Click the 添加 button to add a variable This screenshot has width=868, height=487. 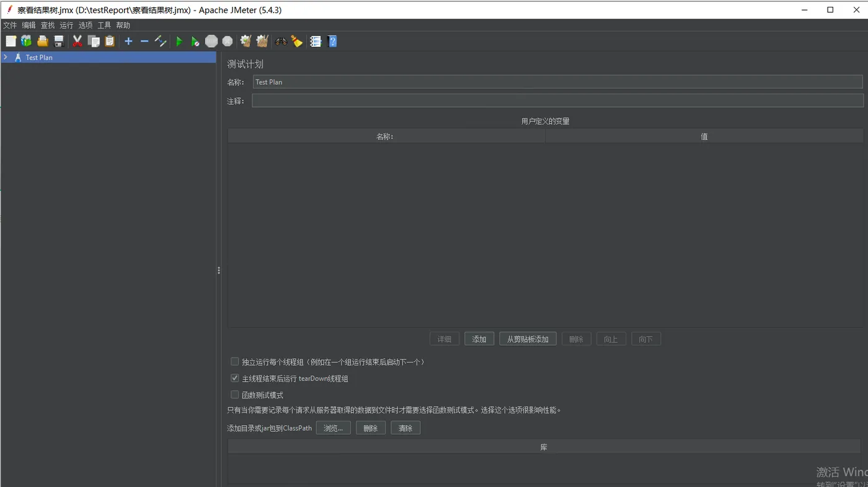click(x=479, y=339)
